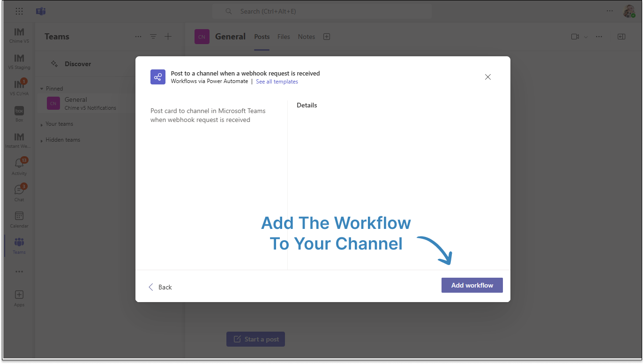Switch to the Posts tab
Image resolution: width=644 pixels, height=364 pixels.
pyautogui.click(x=262, y=37)
